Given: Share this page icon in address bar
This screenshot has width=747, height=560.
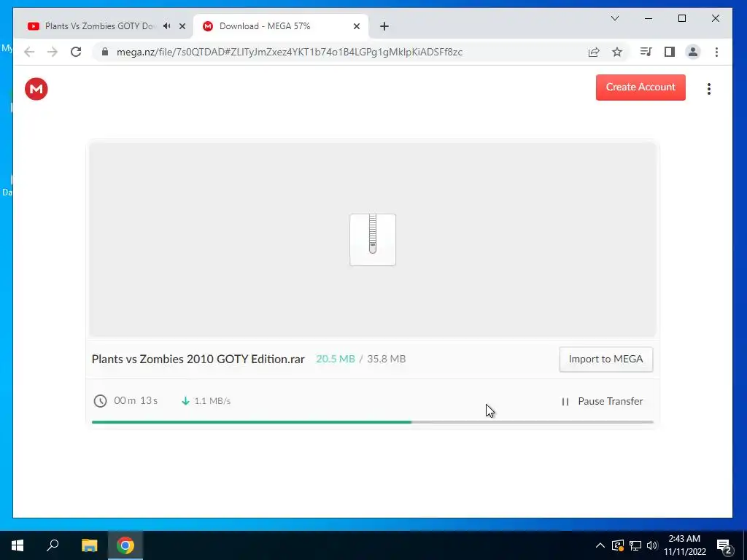Looking at the screenshot, I should [594, 52].
